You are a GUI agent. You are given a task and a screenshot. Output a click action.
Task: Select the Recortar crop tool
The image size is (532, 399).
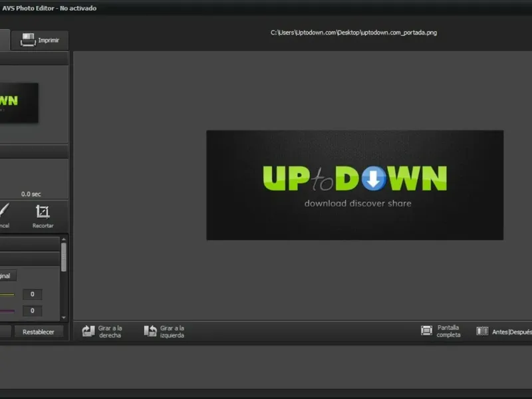click(43, 217)
